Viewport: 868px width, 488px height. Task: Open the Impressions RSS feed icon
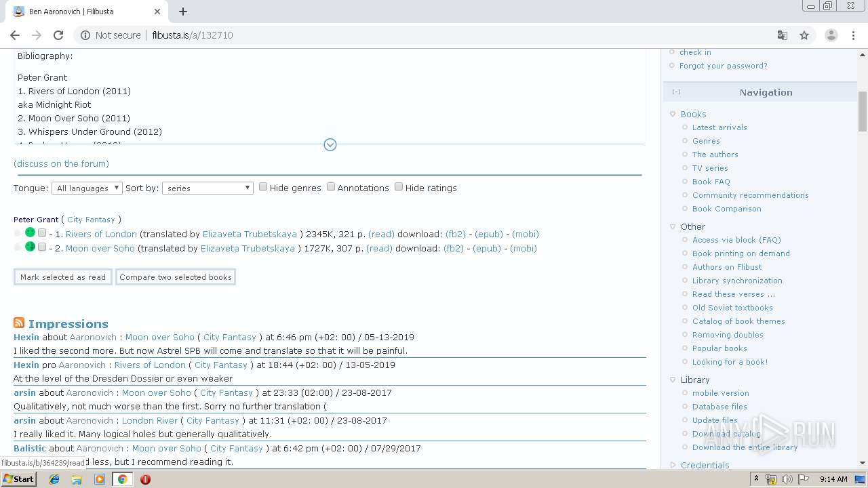pos(19,323)
